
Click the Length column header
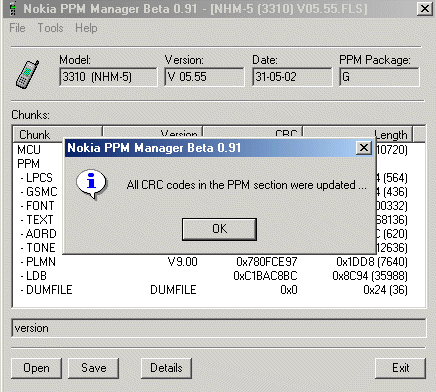point(358,134)
